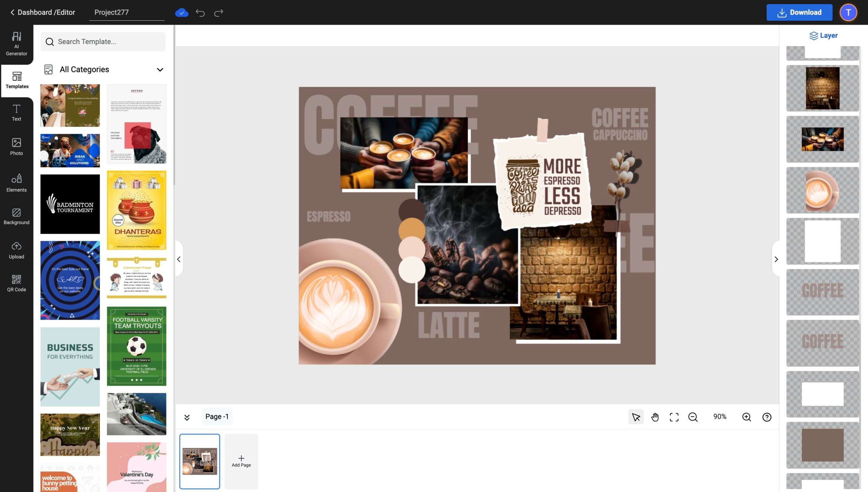Click the Layer panel header

pos(823,35)
